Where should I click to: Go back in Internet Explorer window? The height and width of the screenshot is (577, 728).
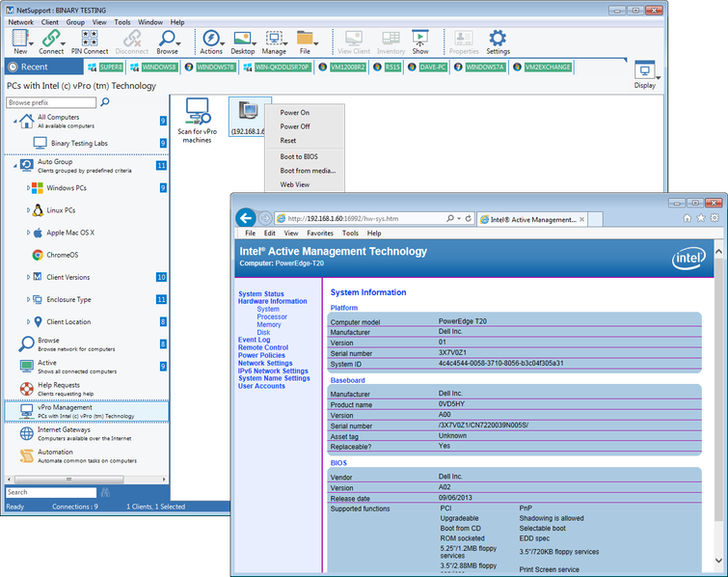point(246,217)
